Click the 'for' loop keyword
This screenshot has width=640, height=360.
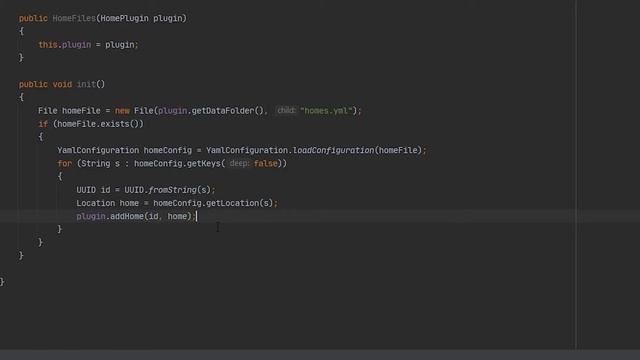(x=64, y=163)
